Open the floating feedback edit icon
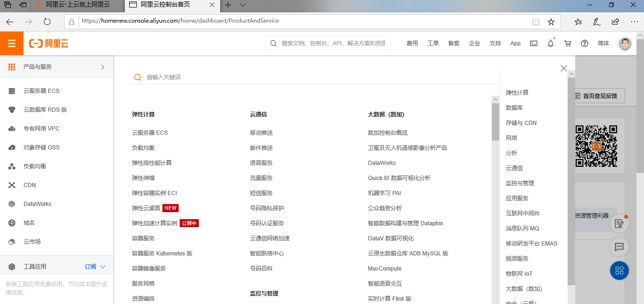Screen dimensions: 644x304 (619, 223)
